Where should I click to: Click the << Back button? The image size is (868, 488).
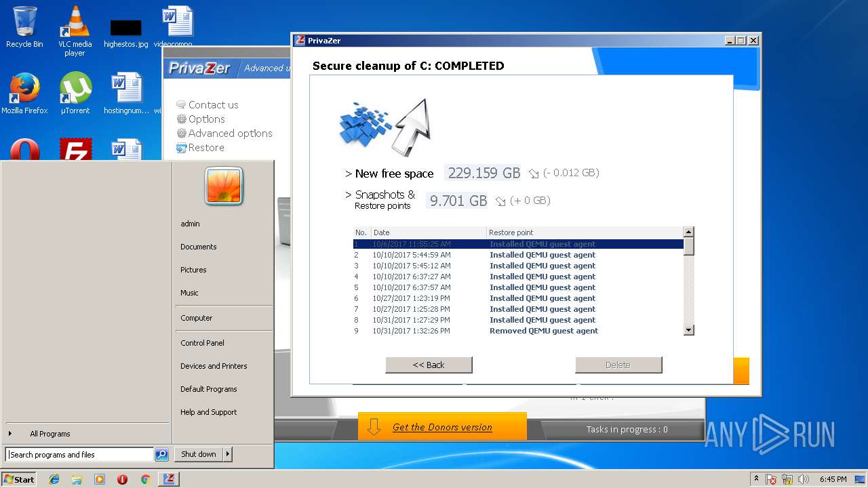[429, 365]
